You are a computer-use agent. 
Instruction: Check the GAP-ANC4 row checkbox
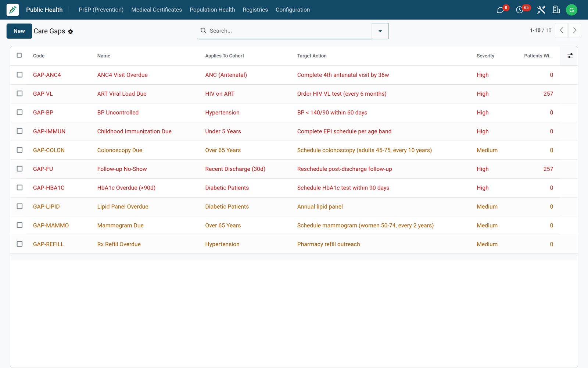19,75
